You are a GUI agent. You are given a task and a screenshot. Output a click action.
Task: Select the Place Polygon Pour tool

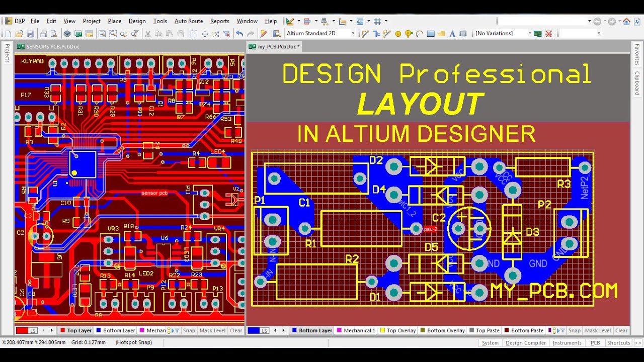[441, 34]
